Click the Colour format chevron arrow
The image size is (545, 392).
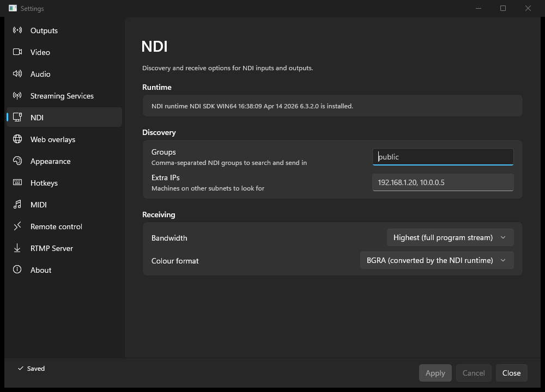click(503, 260)
